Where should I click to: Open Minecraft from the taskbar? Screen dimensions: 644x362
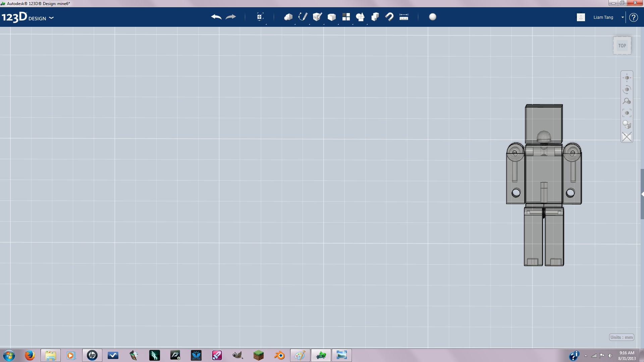(259, 355)
